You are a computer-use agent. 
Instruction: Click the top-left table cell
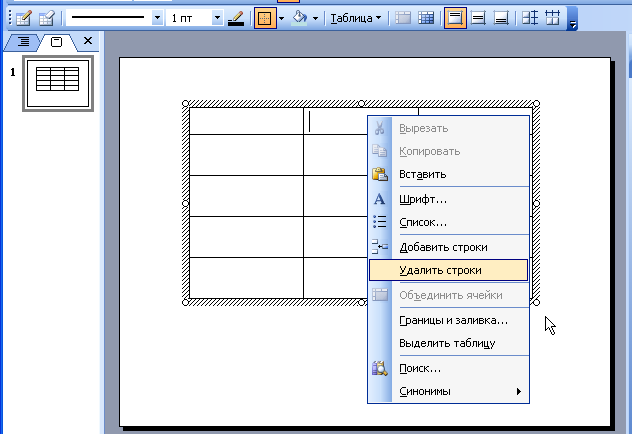(246, 121)
